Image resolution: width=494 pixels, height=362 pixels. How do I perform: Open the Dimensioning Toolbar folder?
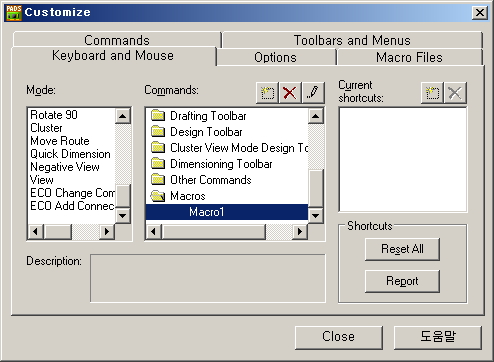pos(211,164)
